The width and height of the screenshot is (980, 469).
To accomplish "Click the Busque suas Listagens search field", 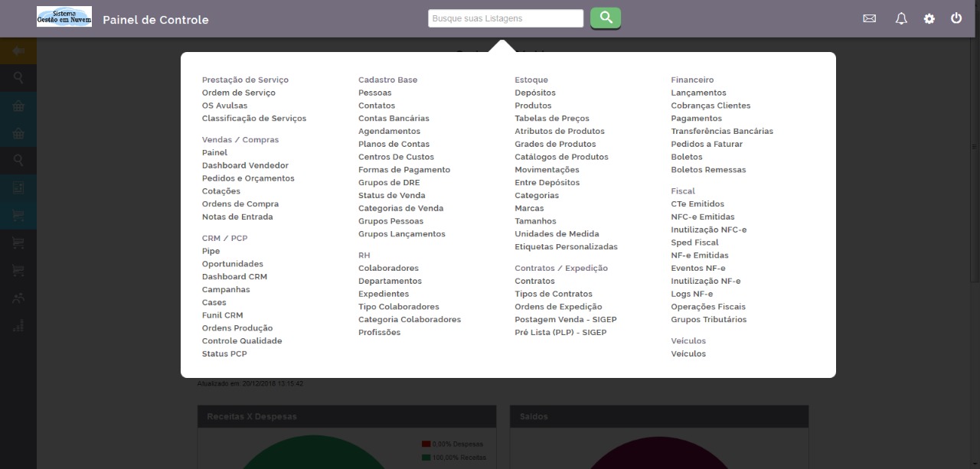I will [x=505, y=18].
